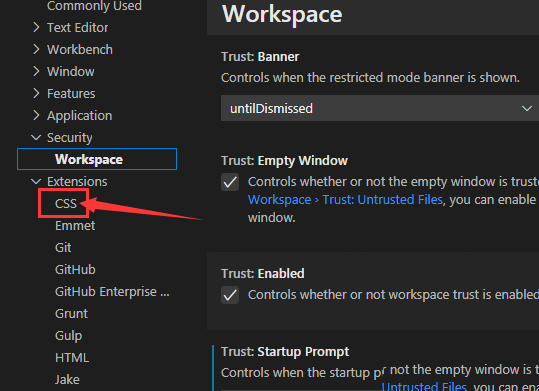
Task: Expand the Application settings section
Action: click(36, 116)
